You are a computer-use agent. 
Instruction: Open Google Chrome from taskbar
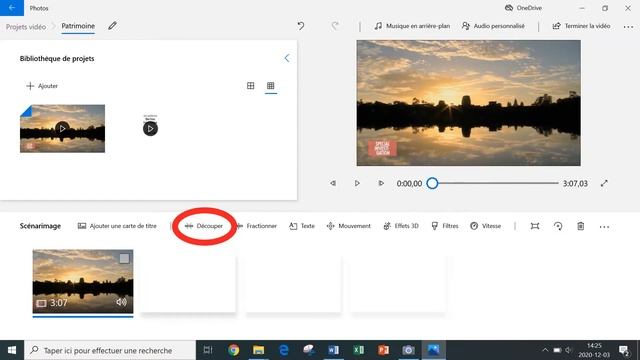233,350
